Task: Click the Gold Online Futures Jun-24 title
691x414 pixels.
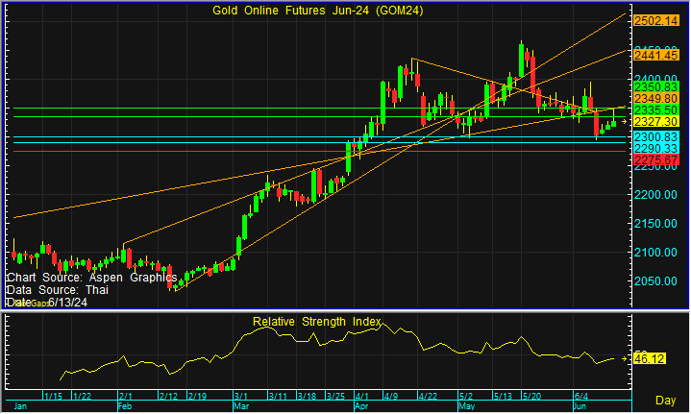Action: pos(318,10)
